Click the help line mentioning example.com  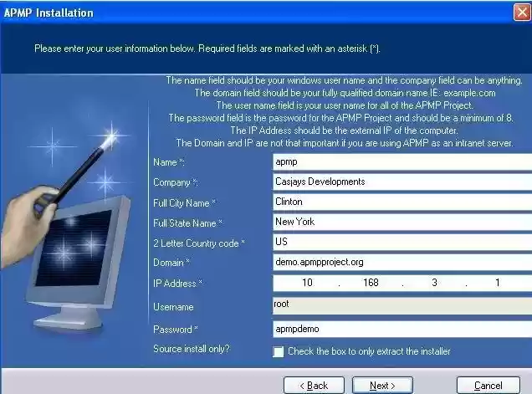tap(345, 93)
